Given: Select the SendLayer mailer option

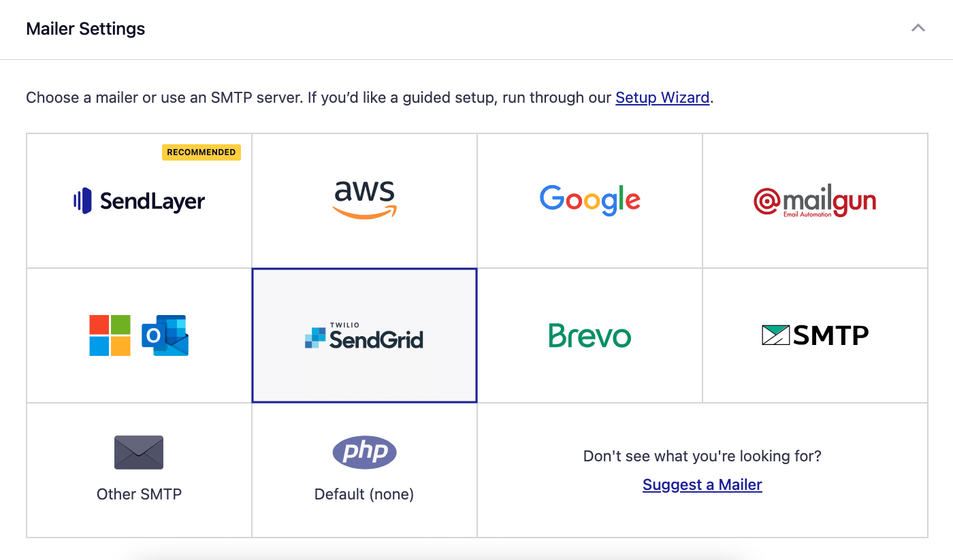Looking at the screenshot, I should pos(139,201).
